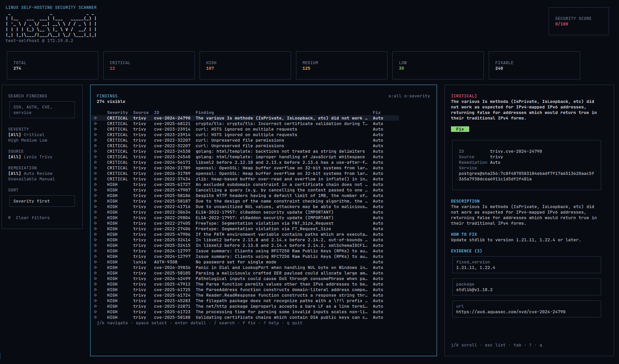Screen dimensions: 619x364
Task: Select diamond marker for cve-2025-47907 row
Action: tap(95, 190)
